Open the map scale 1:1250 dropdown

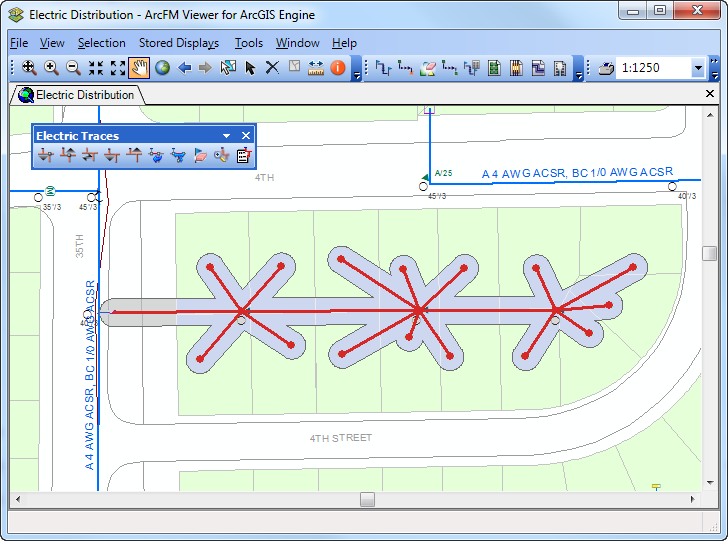coord(697,68)
